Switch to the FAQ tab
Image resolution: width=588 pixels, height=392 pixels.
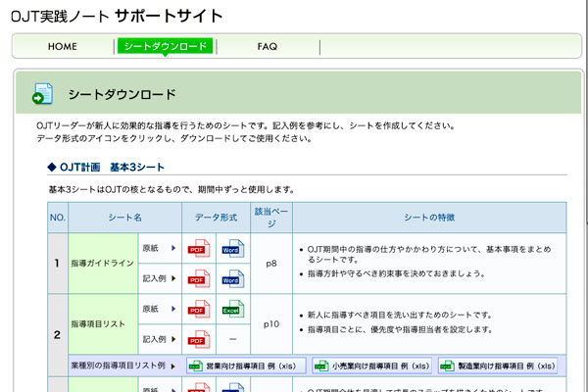[268, 46]
